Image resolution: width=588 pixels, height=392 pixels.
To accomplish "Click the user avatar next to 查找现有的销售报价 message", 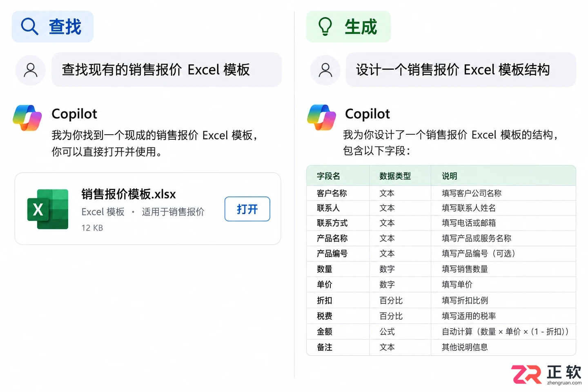I will [x=31, y=70].
